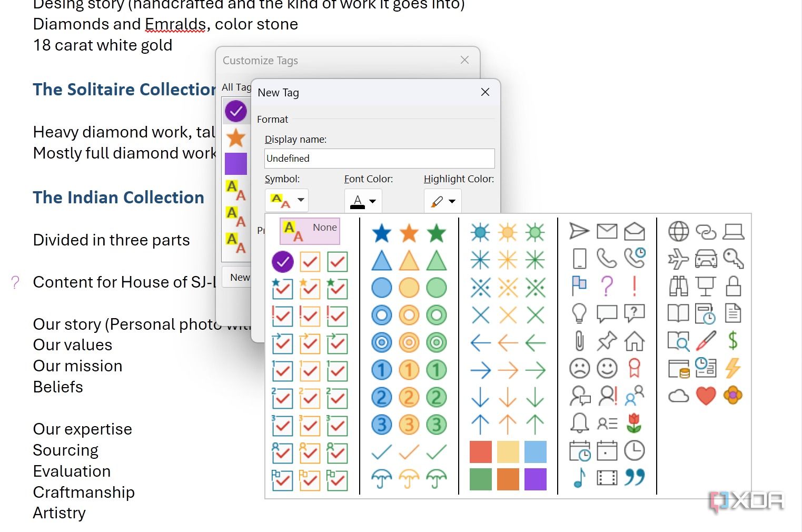This screenshot has height=532, width=802.
Task: Select purple checkmark tag in All Tags
Action: pyautogui.click(x=236, y=111)
